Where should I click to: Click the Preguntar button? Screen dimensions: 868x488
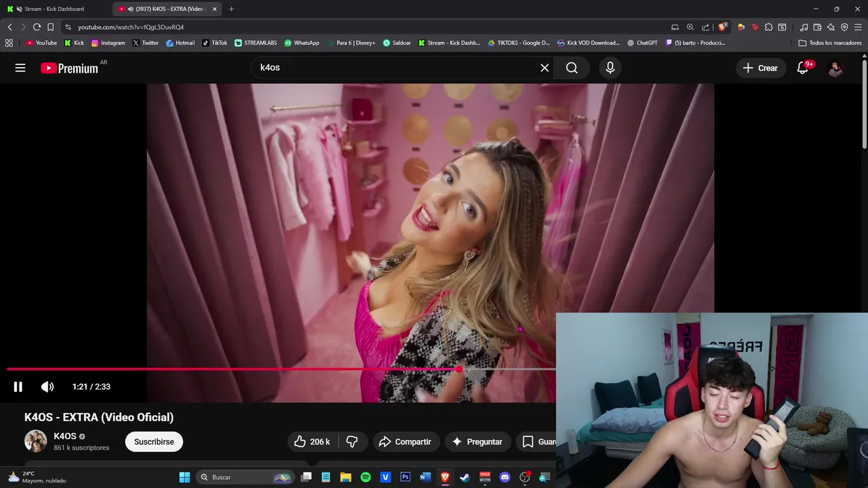tap(477, 441)
